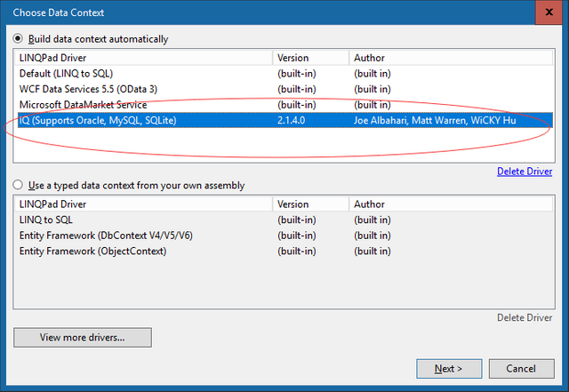Select Use a typed data context option
569x392 pixels.
click(19, 186)
